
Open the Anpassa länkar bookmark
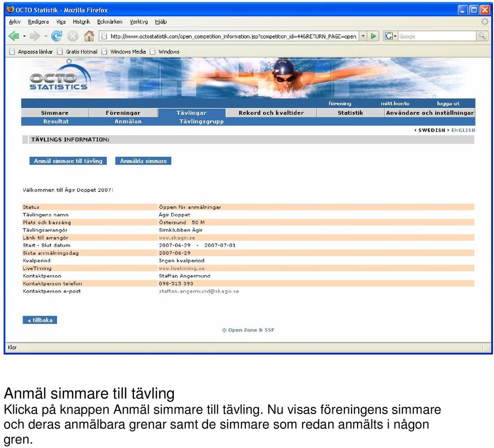point(31,51)
